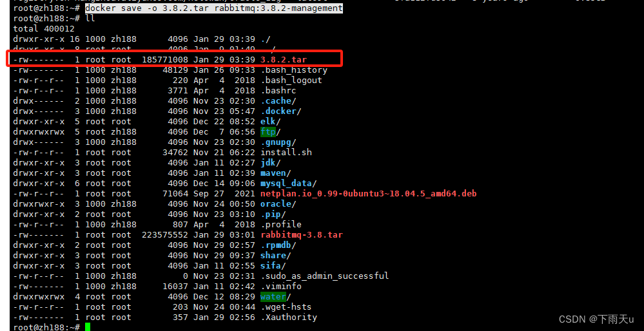This screenshot has height=331, width=644.
Task: Click the file size 807
Action: click(181, 225)
